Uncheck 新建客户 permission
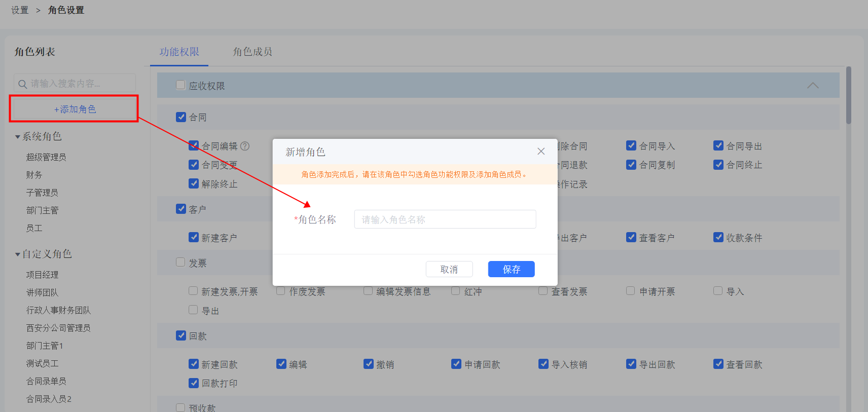 194,237
